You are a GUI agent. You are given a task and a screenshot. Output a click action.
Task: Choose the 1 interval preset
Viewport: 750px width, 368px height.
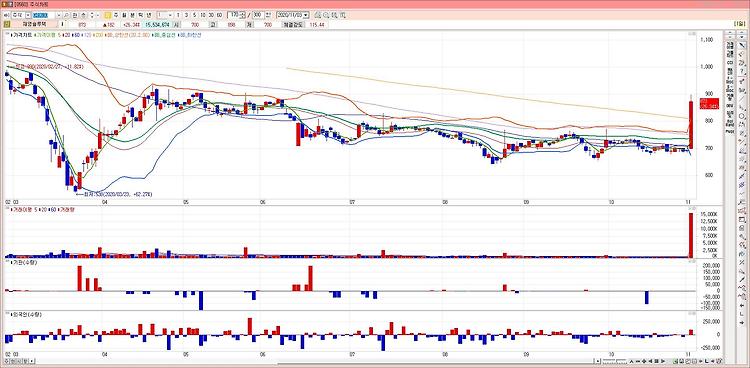pos(178,15)
